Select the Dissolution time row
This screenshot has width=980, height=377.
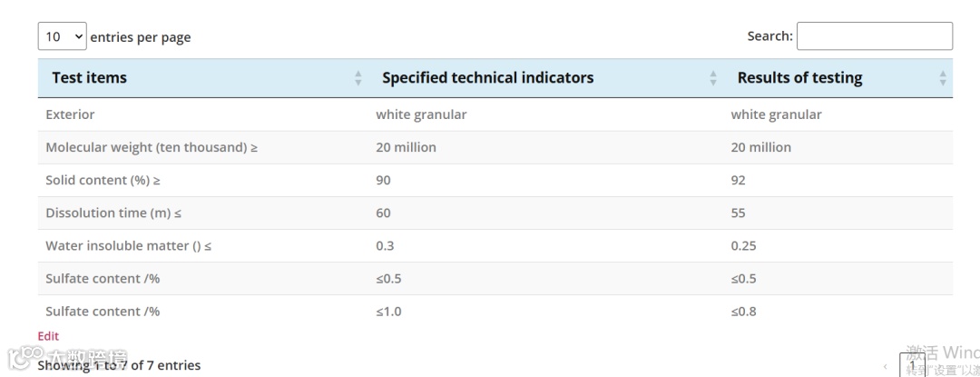pos(495,213)
